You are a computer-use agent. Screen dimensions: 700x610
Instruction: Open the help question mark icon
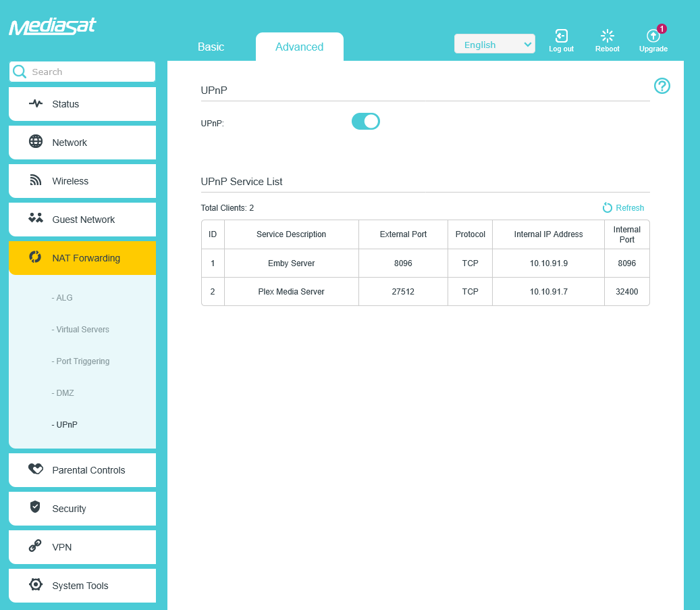pyautogui.click(x=662, y=86)
